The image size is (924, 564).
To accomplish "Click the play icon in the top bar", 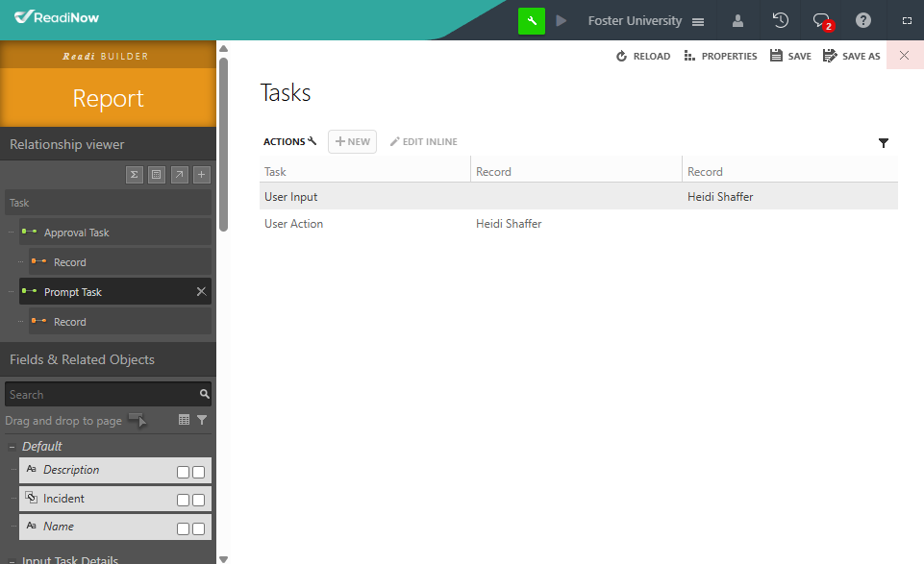I will pyautogui.click(x=561, y=20).
